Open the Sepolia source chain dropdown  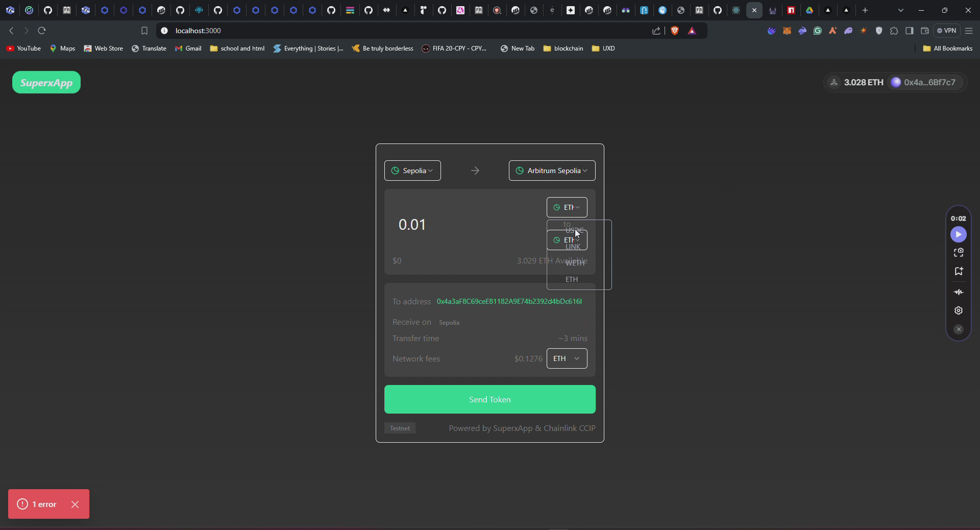point(412,171)
